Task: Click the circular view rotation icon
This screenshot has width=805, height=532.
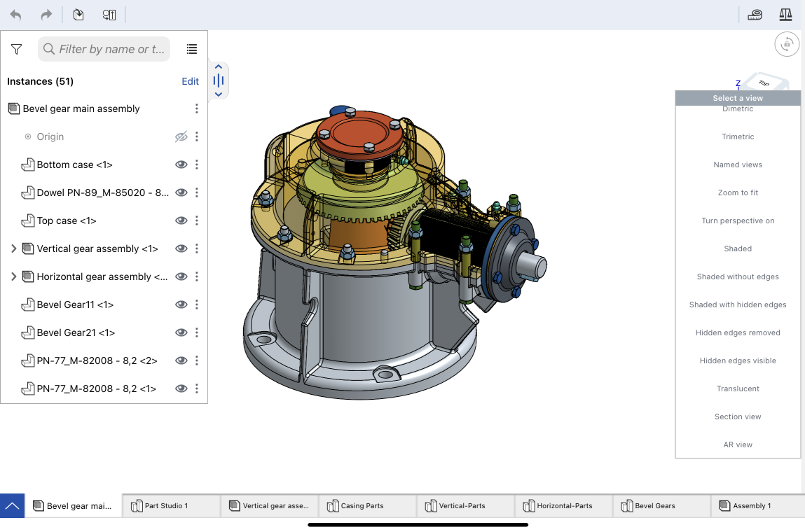Action: (787, 44)
